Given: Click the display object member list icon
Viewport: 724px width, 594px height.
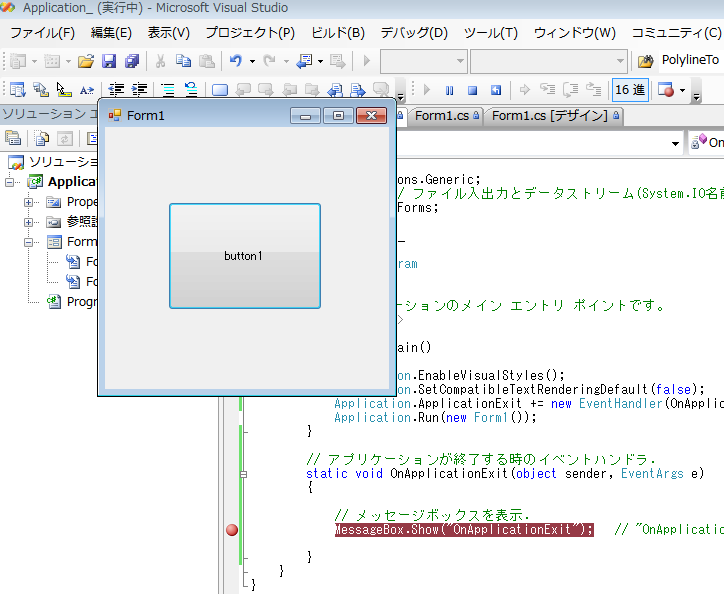Looking at the screenshot, I should click(x=18, y=90).
